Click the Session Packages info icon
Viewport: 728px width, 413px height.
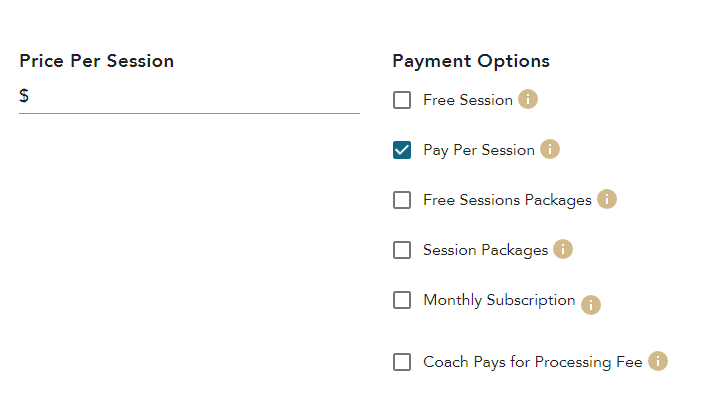(563, 249)
